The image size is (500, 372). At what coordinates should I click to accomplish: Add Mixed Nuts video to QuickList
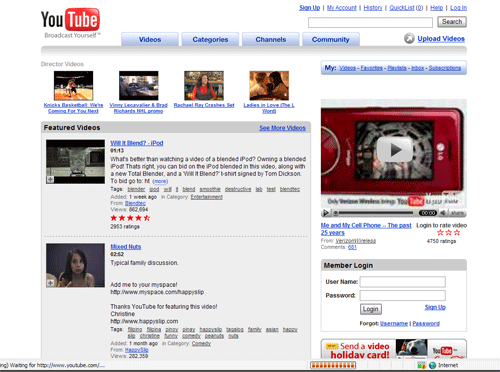(50, 283)
